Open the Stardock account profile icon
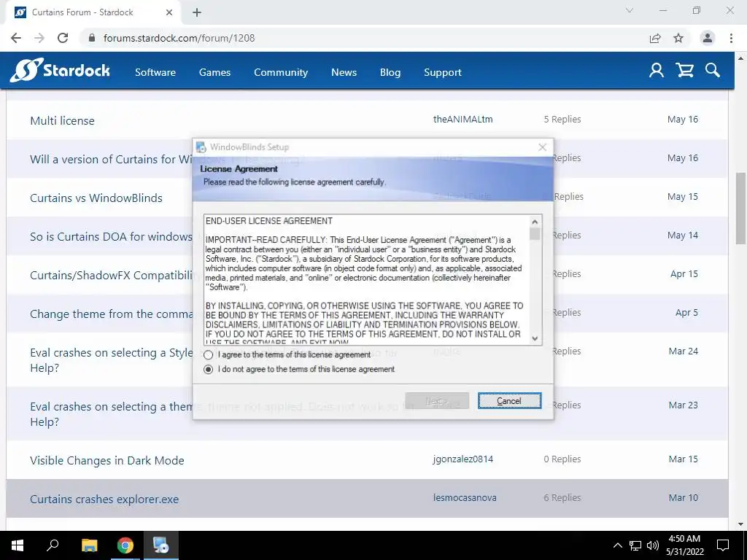The height and width of the screenshot is (560, 747). 657,71
